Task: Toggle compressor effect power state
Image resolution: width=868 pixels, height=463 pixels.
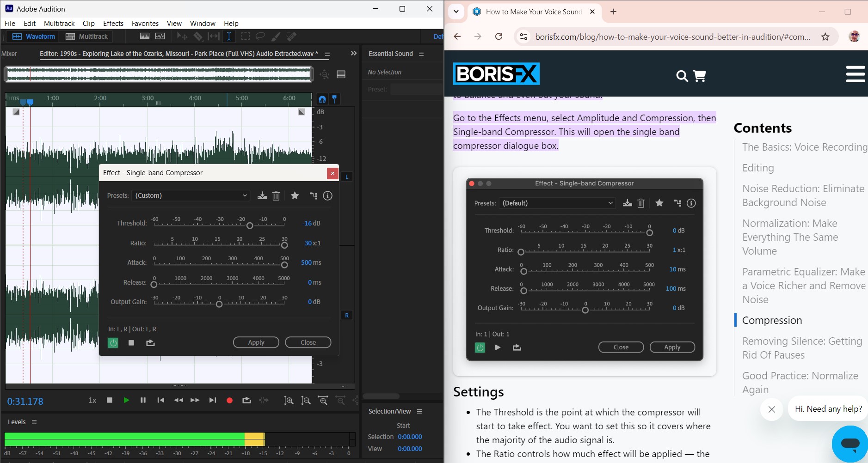Action: (113, 343)
